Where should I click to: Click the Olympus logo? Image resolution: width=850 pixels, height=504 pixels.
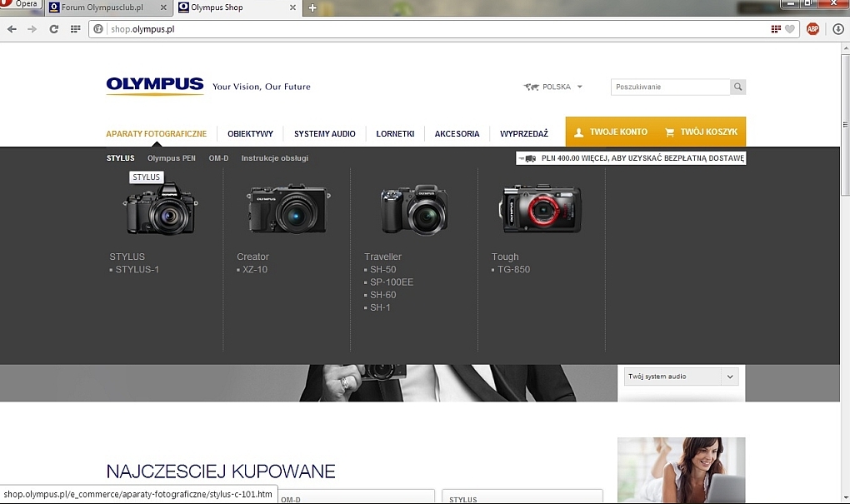[155, 86]
